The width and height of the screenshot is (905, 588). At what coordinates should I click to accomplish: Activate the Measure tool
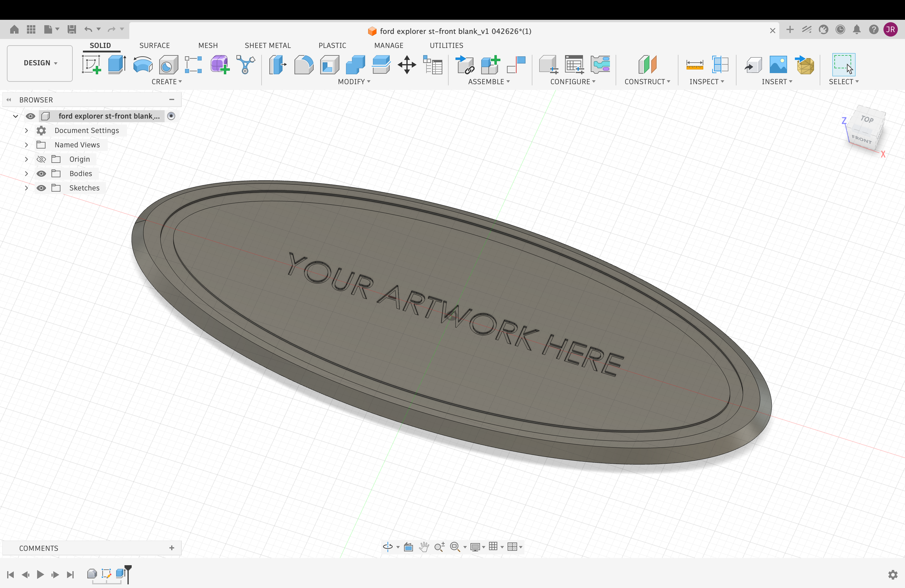pos(695,64)
